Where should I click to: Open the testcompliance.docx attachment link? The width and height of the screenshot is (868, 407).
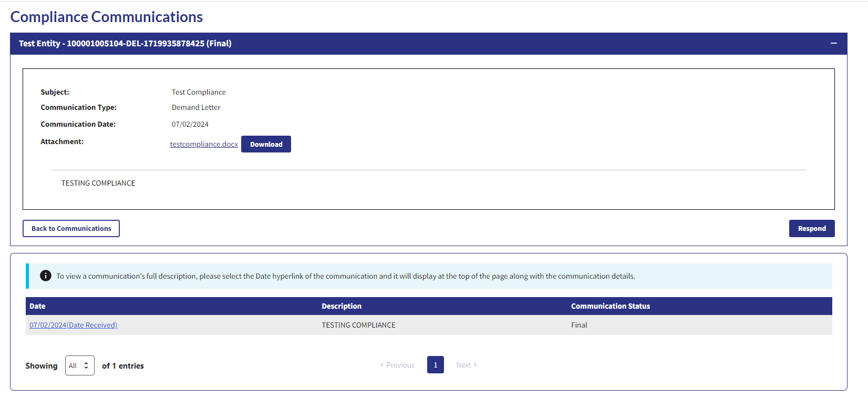[x=204, y=144]
